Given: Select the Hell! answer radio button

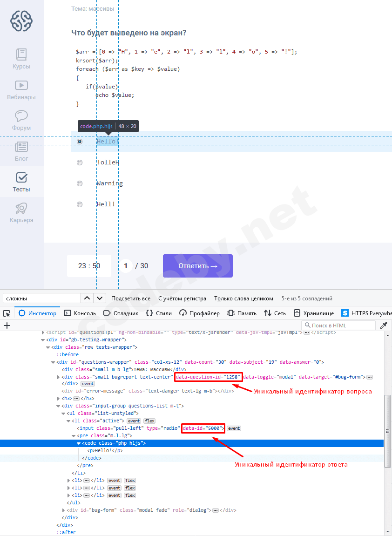Looking at the screenshot, I should (x=80, y=204).
